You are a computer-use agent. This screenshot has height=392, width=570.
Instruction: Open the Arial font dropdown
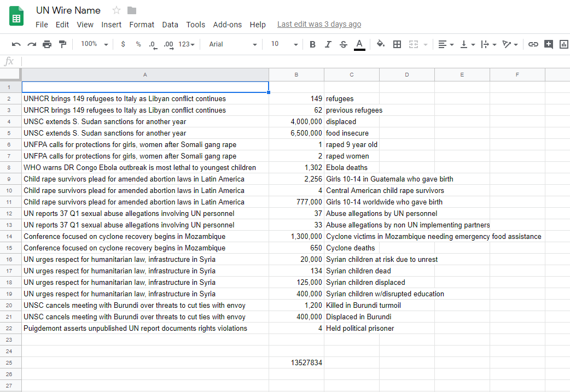(232, 44)
